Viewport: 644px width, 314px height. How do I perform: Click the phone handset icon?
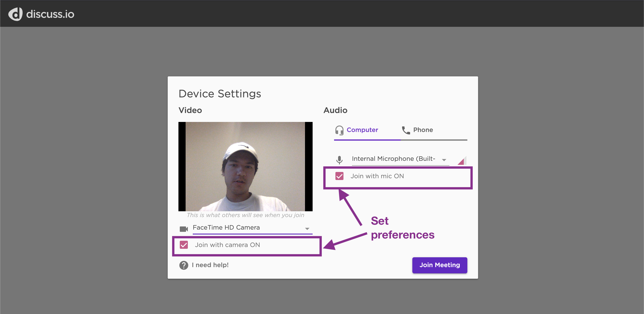pos(406,130)
